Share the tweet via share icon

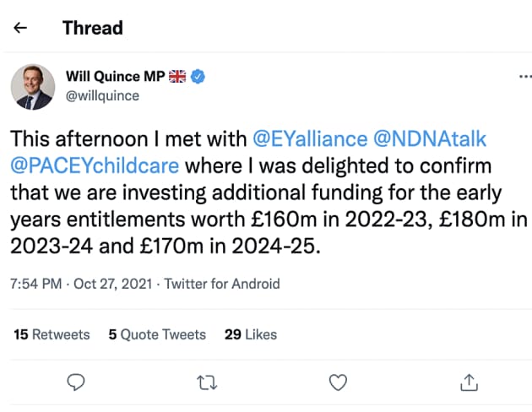(469, 382)
